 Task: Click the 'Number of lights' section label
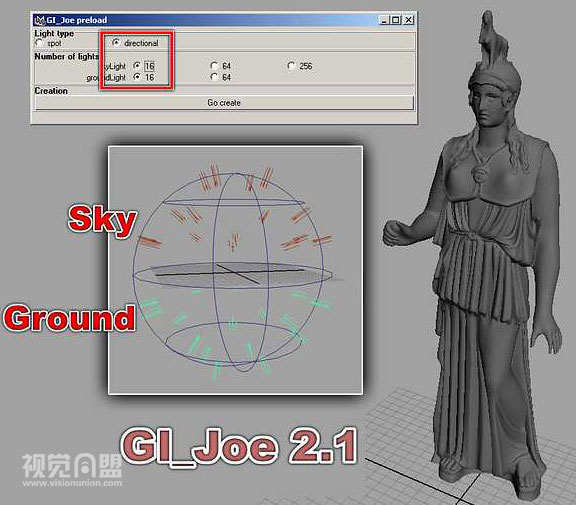click(66, 56)
